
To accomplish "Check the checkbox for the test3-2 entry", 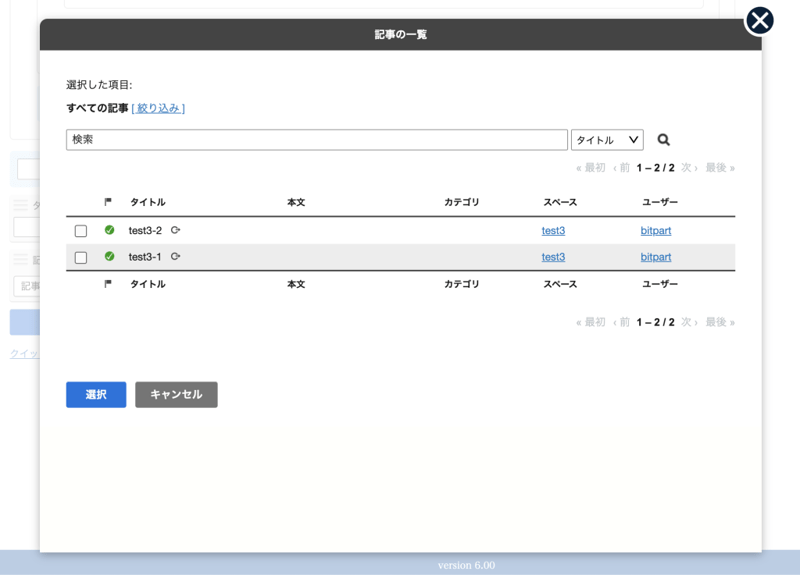I will click(x=81, y=231).
